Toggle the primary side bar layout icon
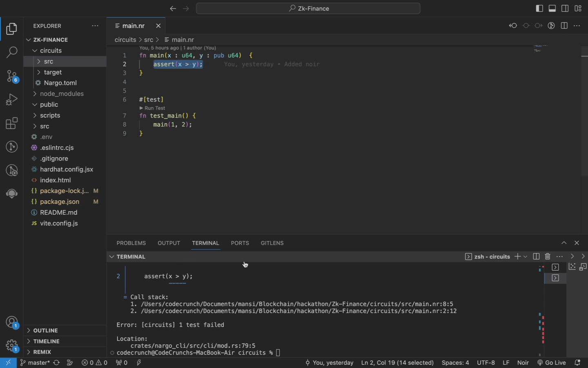 coord(539,9)
